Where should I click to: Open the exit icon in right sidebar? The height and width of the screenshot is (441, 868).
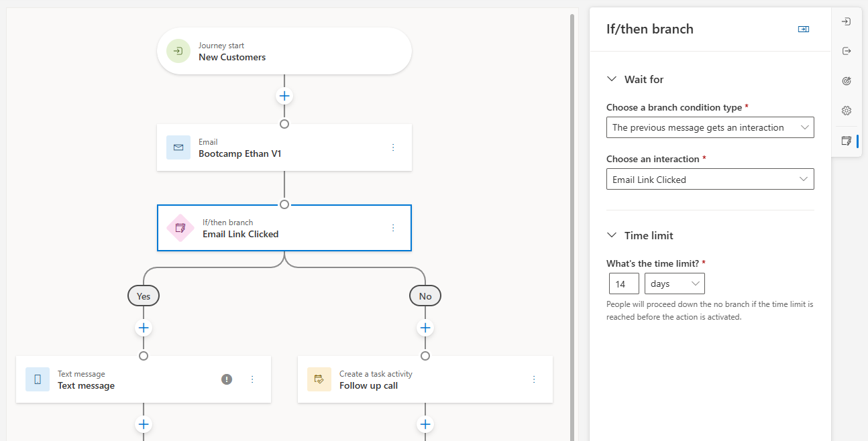click(847, 52)
